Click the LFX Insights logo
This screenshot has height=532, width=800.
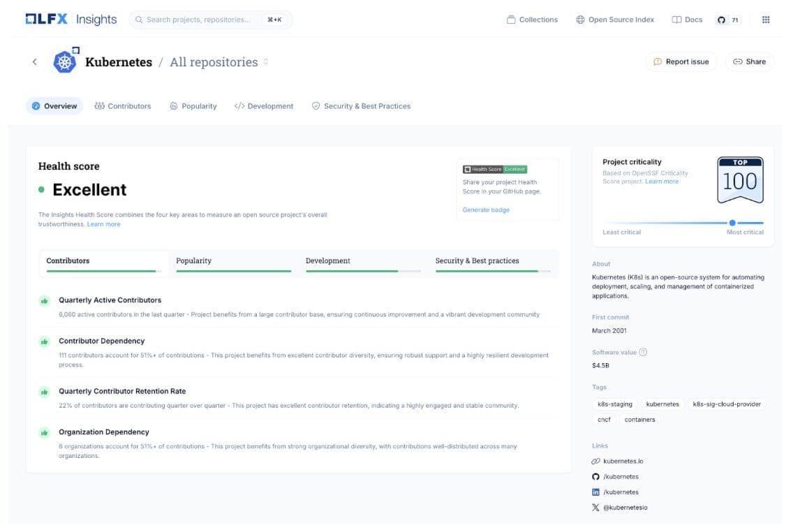pyautogui.click(x=71, y=20)
